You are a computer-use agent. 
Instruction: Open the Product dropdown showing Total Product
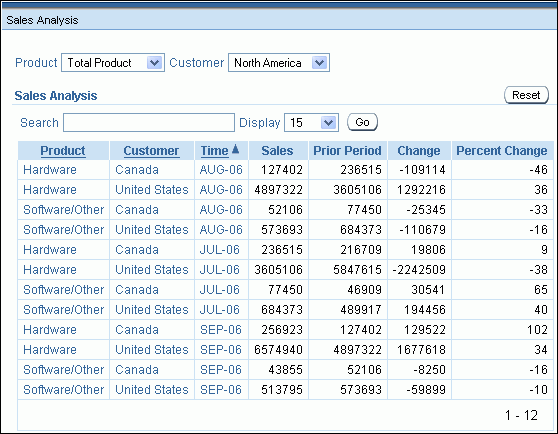pos(113,63)
